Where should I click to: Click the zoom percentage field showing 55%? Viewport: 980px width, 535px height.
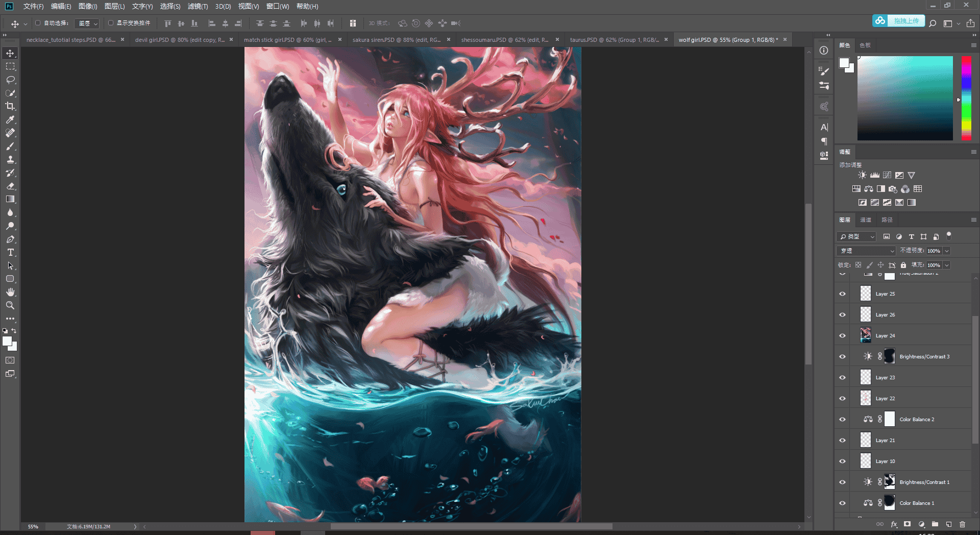(x=33, y=526)
